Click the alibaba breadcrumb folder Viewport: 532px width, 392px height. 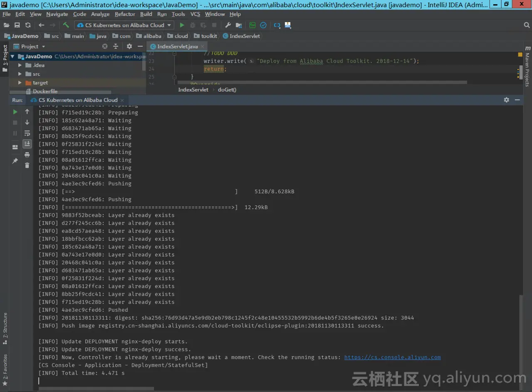149,36
